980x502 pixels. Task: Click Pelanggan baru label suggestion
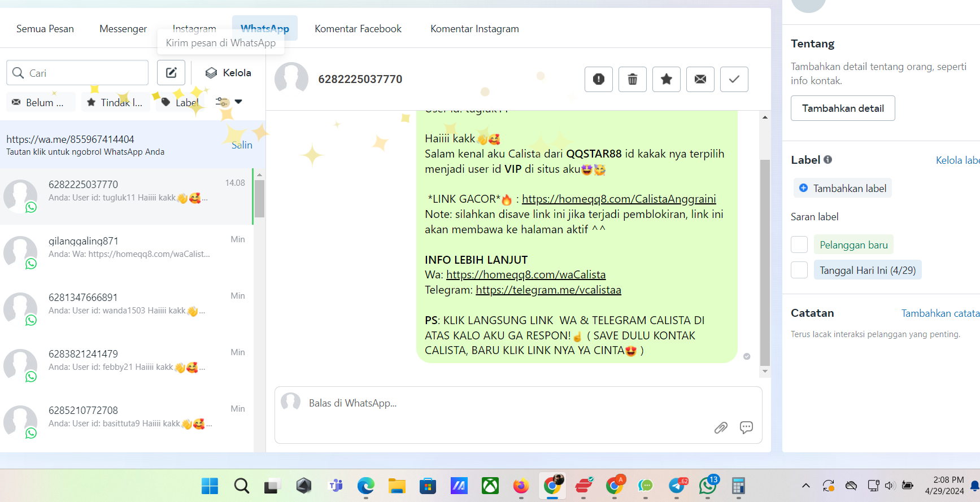[x=853, y=245]
